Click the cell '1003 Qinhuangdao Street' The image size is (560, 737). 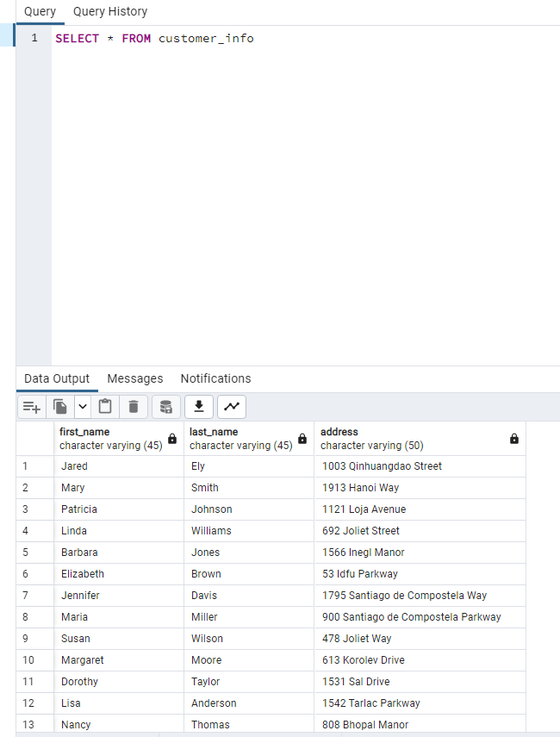click(420, 466)
